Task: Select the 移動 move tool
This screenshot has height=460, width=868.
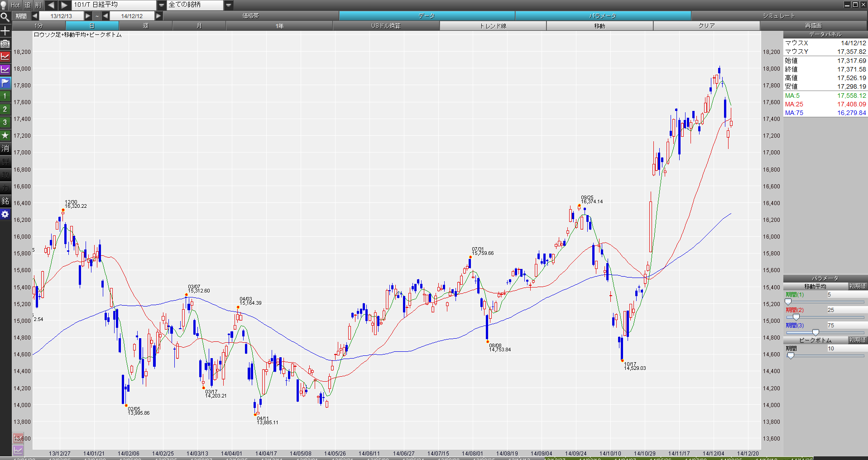Action: [x=599, y=26]
